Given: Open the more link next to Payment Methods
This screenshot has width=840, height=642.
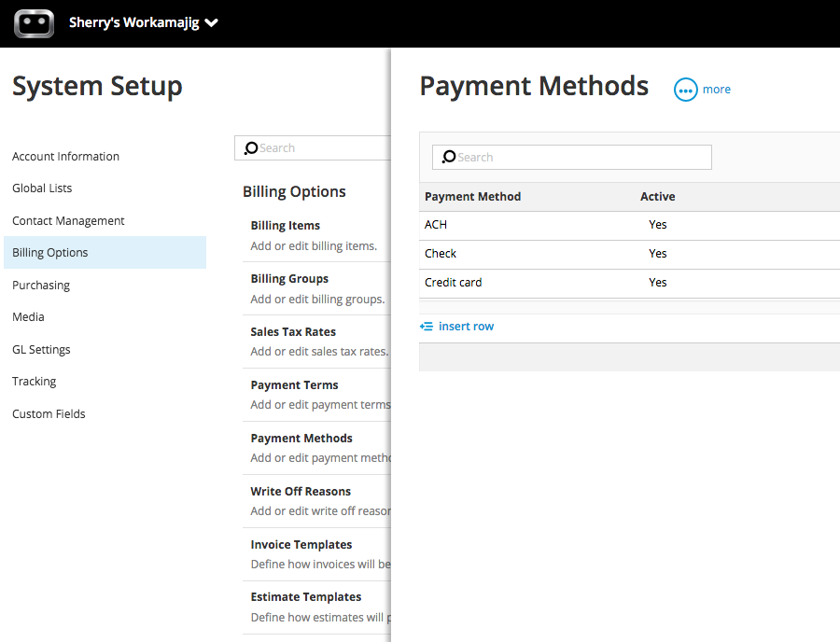Looking at the screenshot, I should pos(716,90).
